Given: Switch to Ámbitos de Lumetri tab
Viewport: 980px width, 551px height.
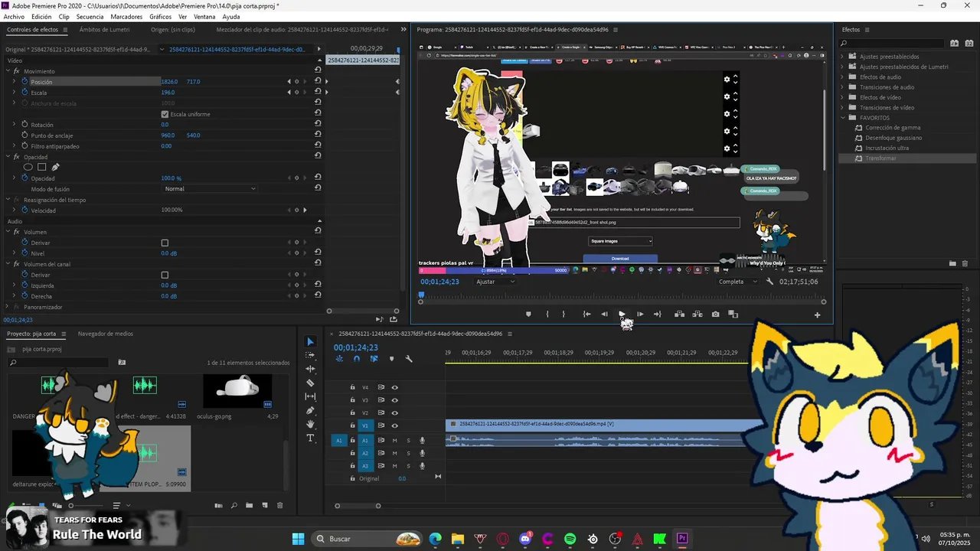Looking at the screenshot, I should [x=104, y=30].
